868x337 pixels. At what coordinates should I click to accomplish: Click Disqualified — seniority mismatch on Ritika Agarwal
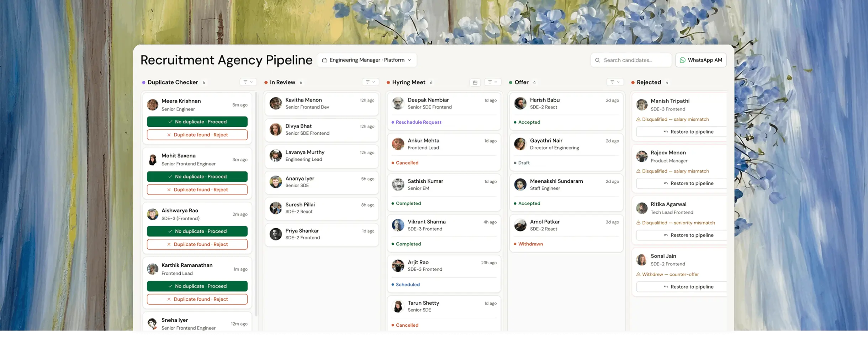678,223
